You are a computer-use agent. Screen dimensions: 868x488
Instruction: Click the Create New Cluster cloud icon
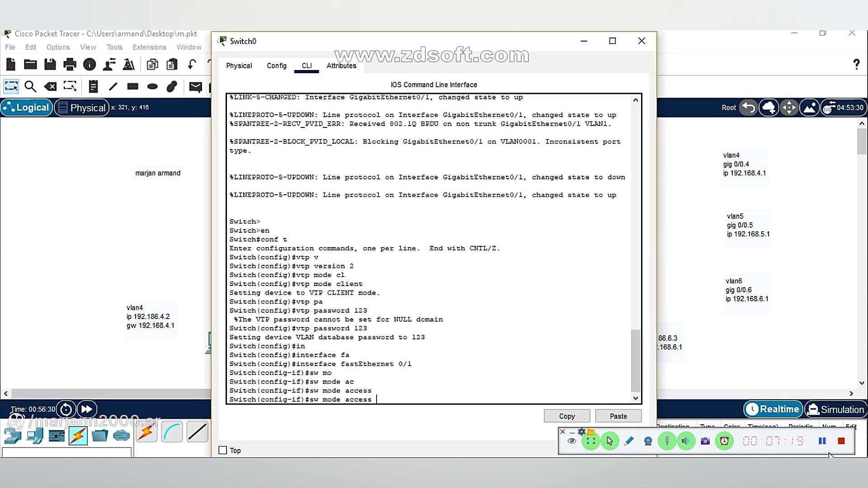[769, 108]
